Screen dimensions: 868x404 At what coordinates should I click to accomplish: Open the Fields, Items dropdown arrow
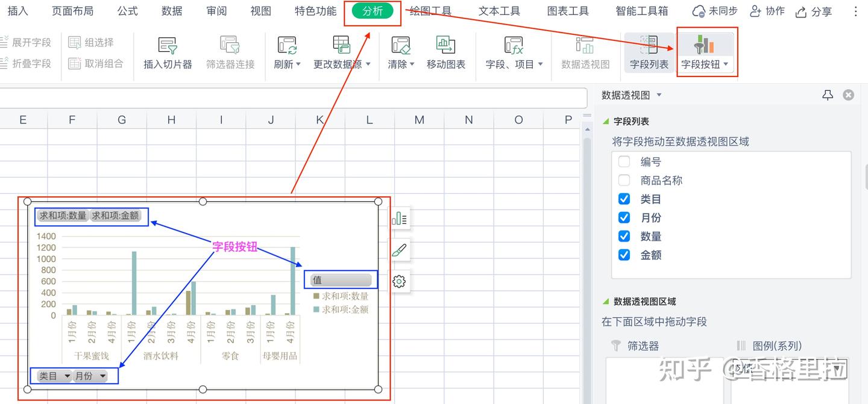540,64
